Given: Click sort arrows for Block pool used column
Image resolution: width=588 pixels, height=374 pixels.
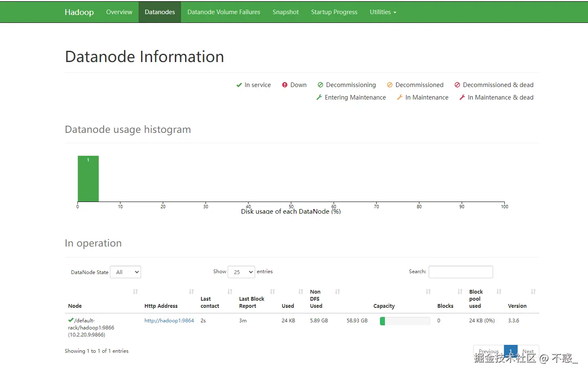Looking at the screenshot, I should pos(499,292).
